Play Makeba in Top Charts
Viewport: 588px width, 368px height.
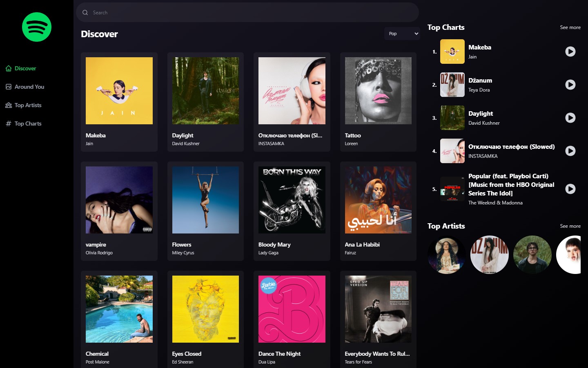570,52
